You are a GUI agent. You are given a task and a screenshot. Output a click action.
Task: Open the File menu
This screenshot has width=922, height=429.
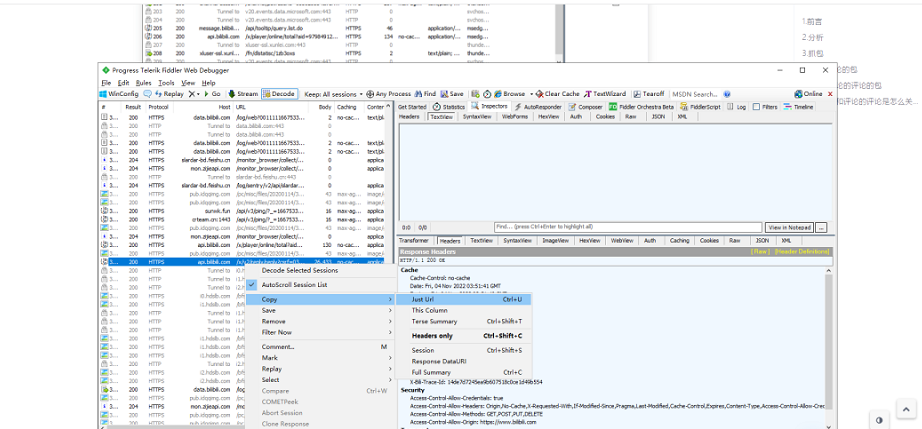tap(106, 83)
